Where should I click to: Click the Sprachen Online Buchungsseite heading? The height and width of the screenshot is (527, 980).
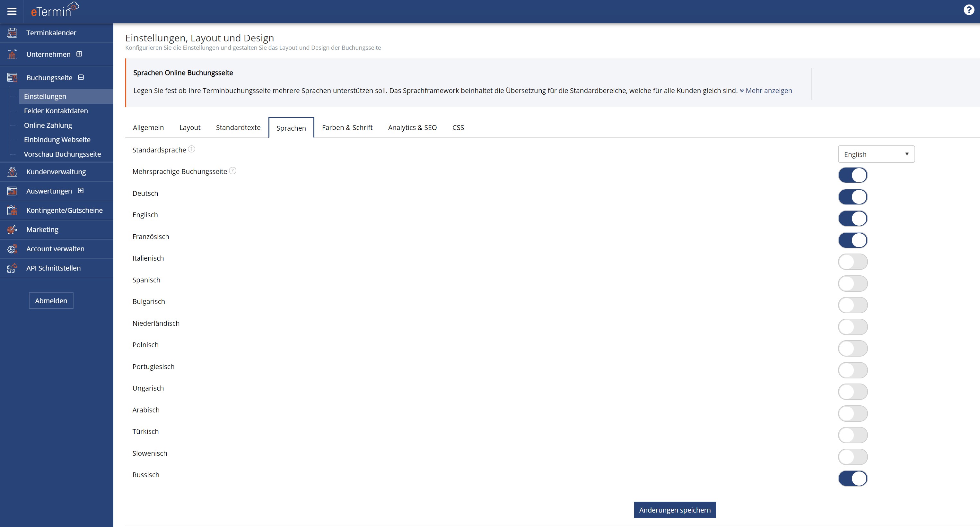tap(183, 73)
